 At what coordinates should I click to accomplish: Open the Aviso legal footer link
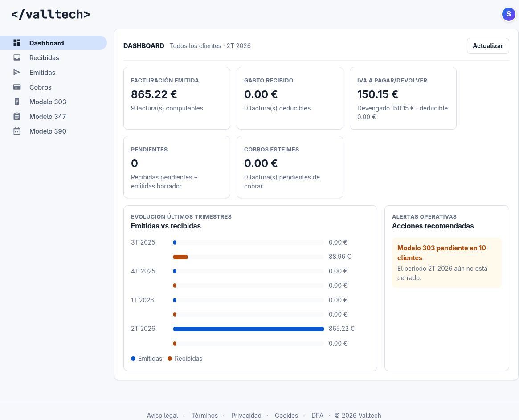coord(163,416)
